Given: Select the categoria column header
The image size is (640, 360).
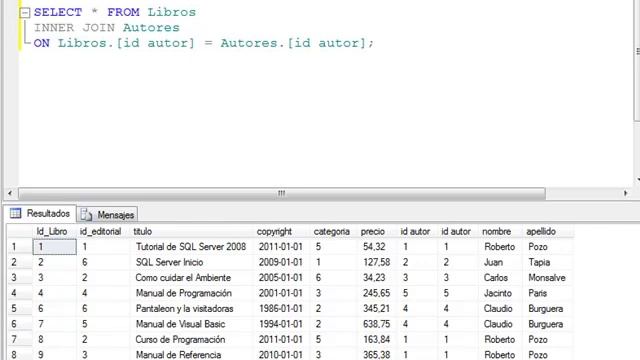Looking at the screenshot, I should (333, 231).
